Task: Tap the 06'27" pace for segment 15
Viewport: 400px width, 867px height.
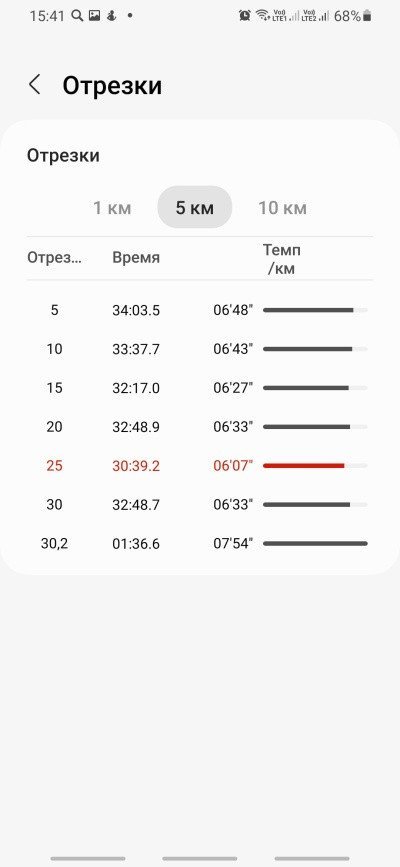Action: 233,388
